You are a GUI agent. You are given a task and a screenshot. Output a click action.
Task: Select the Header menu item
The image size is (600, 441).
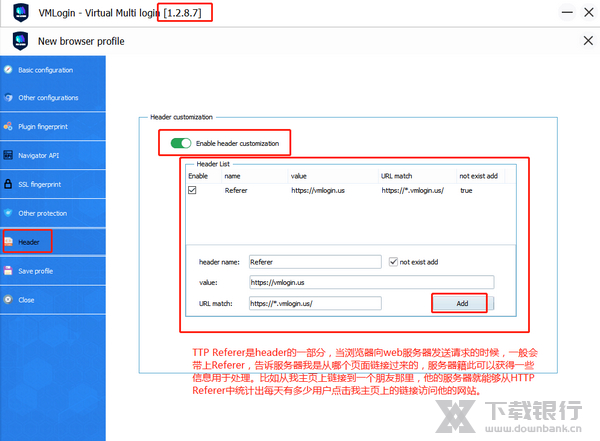[x=53, y=242]
